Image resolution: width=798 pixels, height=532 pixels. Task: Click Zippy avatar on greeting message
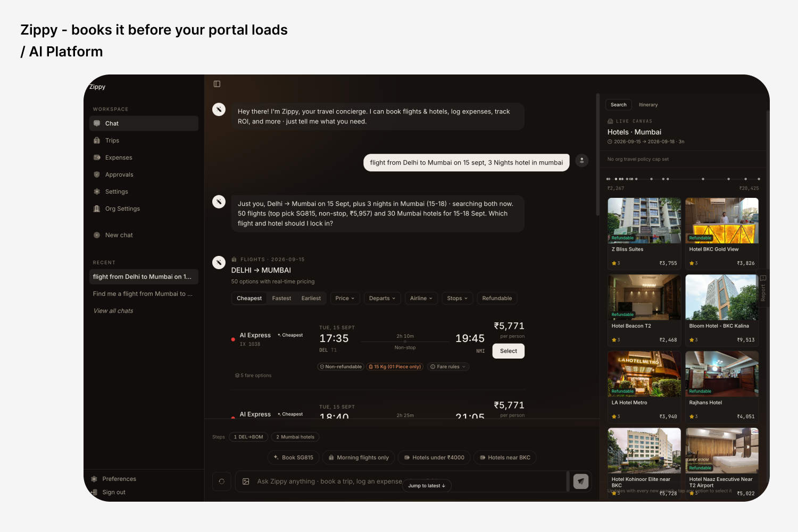tap(219, 109)
